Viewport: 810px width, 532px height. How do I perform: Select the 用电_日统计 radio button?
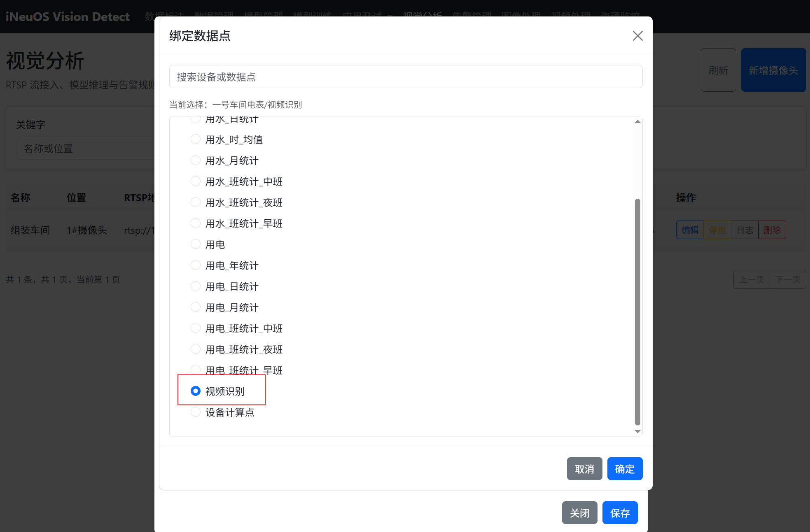196,286
